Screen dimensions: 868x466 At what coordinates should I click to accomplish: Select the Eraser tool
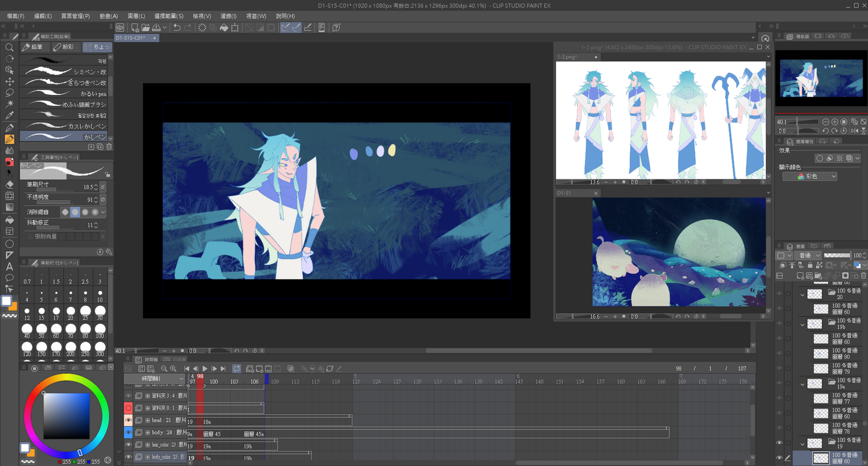[x=9, y=184]
